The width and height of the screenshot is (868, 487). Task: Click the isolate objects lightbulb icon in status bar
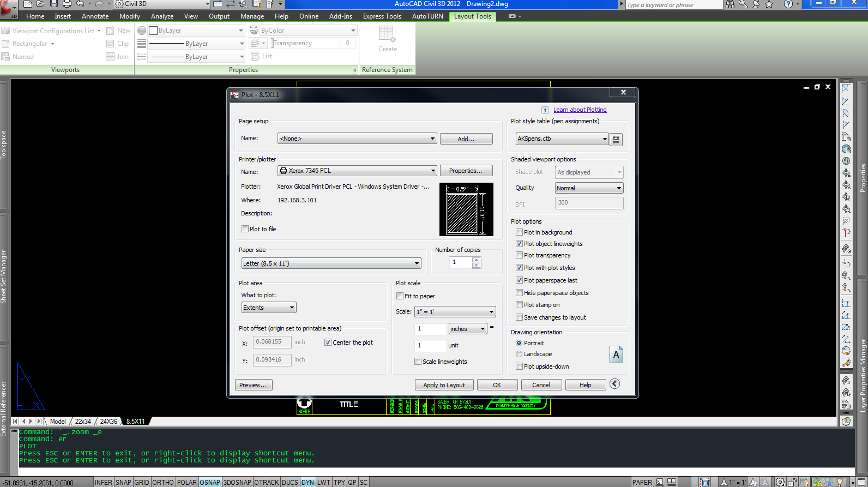point(839,482)
